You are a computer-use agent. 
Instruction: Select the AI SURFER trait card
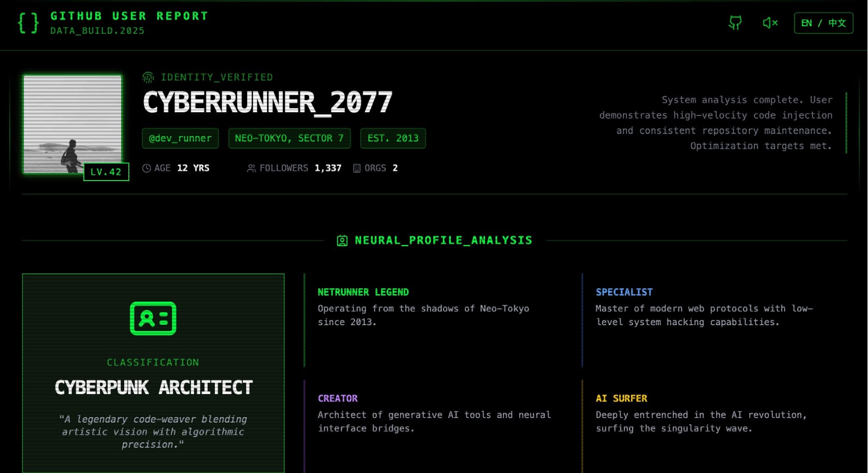click(621, 398)
